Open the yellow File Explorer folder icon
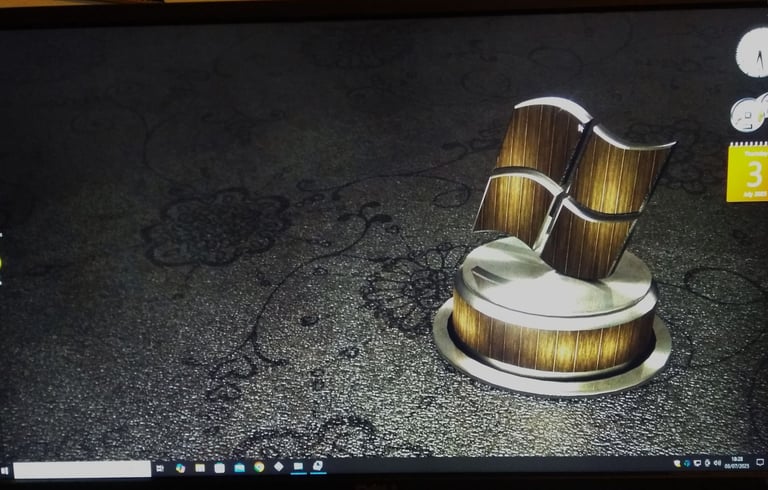 click(x=200, y=468)
